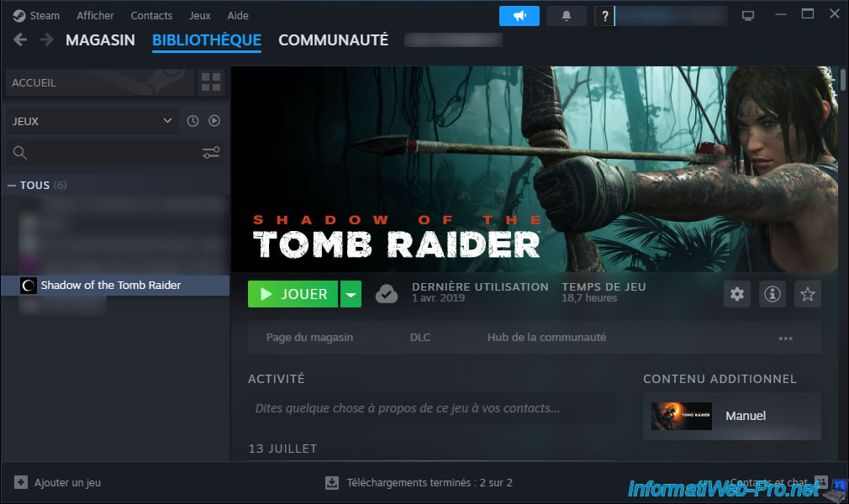
Task: Click the ACTIVITÉ section heading
Action: 277,379
